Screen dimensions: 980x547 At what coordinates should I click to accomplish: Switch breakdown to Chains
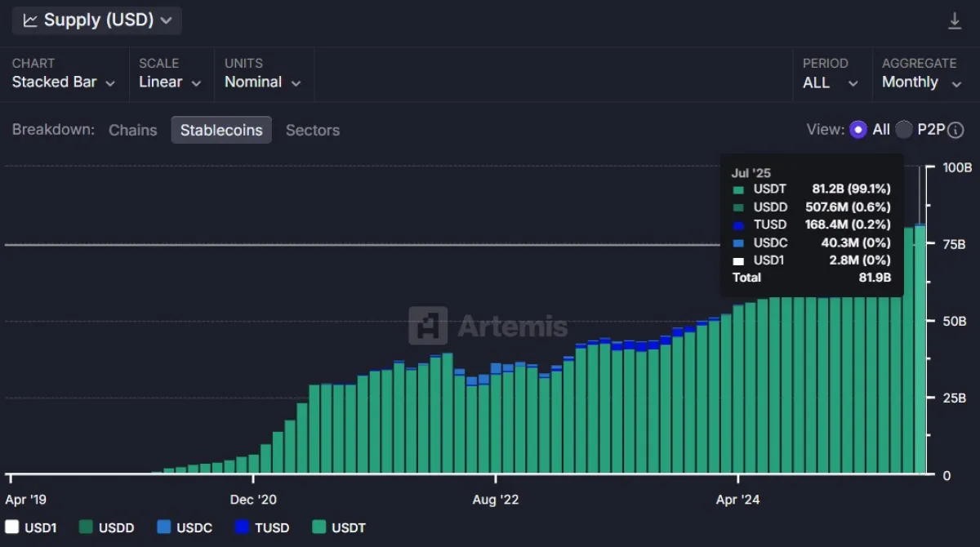pyautogui.click(x=132, y=130)
